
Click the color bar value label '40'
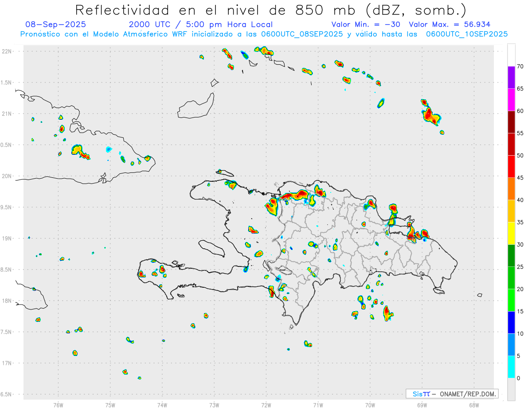[520, 200]
